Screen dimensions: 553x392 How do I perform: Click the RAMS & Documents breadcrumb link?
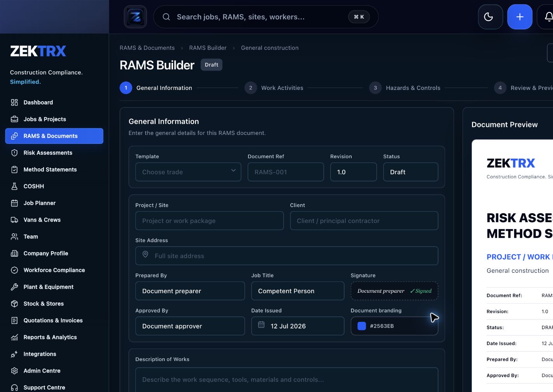click(x=147, y=48)
